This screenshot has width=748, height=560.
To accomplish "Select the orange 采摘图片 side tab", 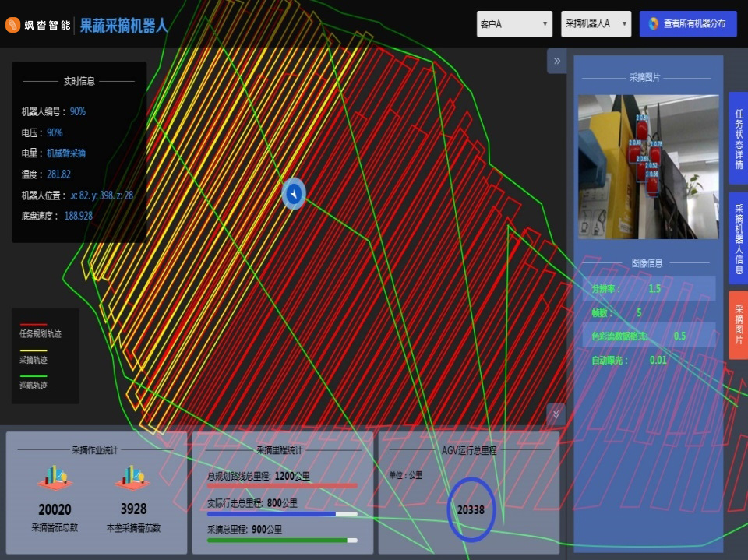I will tap(738, 325).
